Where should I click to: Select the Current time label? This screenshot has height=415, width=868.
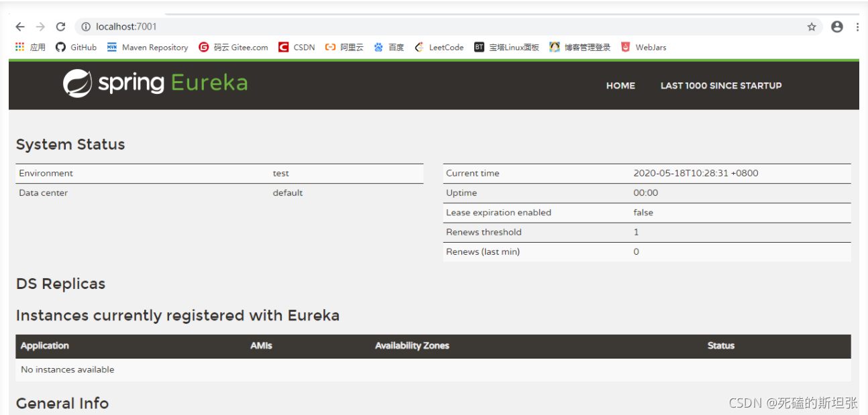tap(473, 173)
